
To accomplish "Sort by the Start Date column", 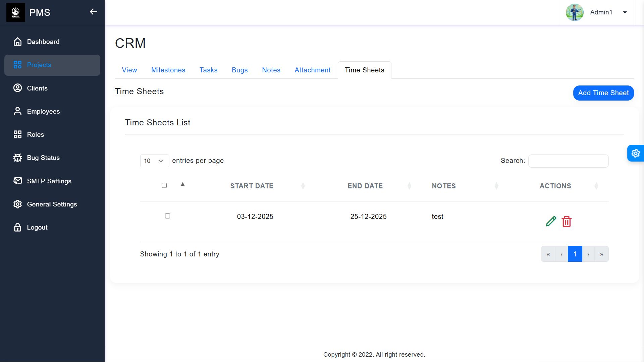I will tap(252, 186).
